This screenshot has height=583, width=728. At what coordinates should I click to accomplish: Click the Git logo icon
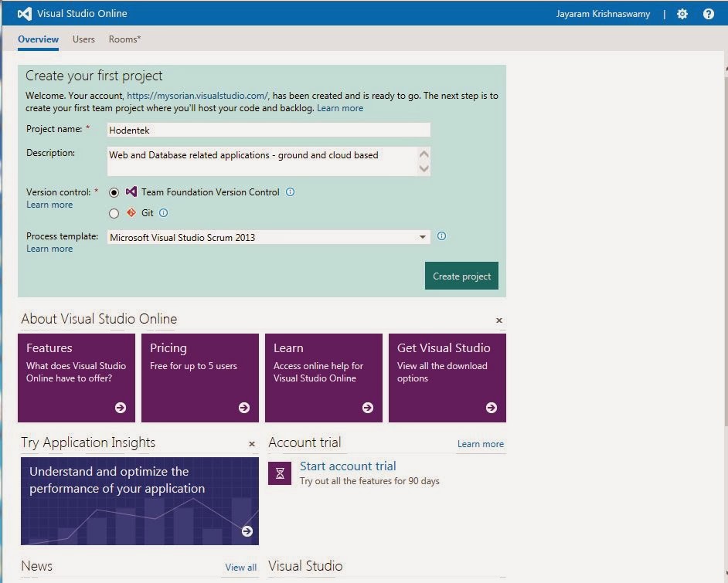tap(131, 212)
